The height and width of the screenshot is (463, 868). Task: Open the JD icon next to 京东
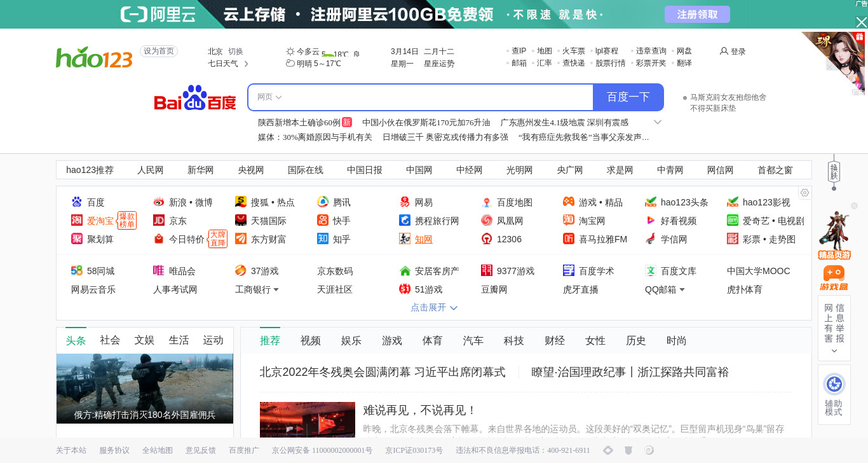coord(159,221)
